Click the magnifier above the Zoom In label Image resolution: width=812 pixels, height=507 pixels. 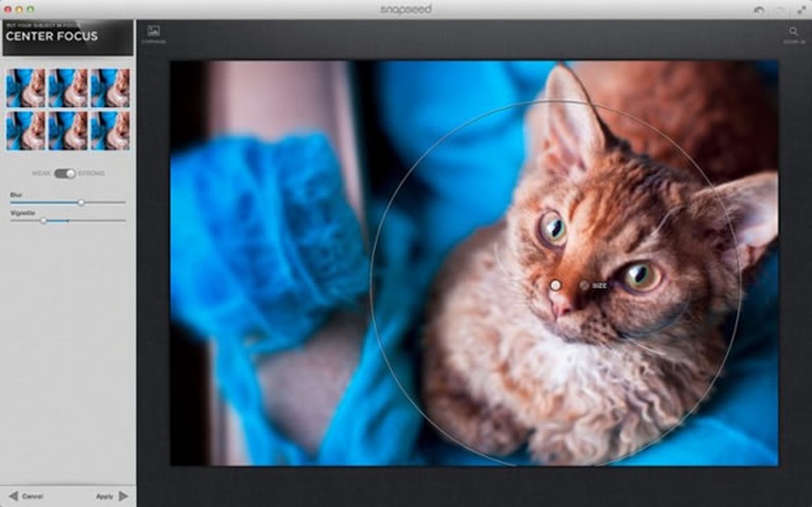792,31
